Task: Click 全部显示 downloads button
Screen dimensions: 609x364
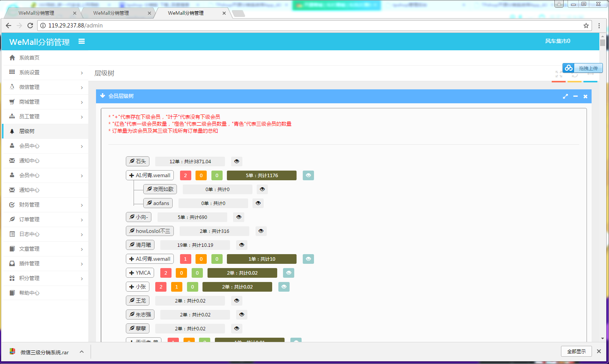Action: pyautogui.click(x=576, y=351)
